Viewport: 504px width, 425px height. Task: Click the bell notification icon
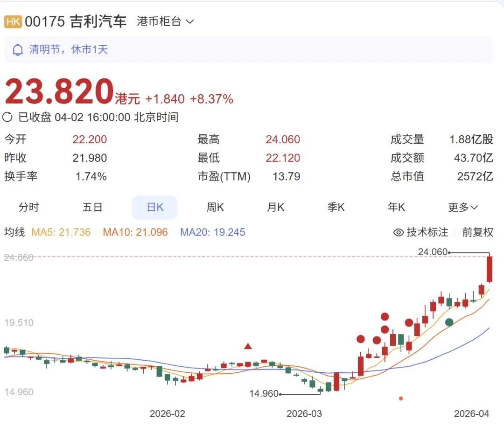18,50
